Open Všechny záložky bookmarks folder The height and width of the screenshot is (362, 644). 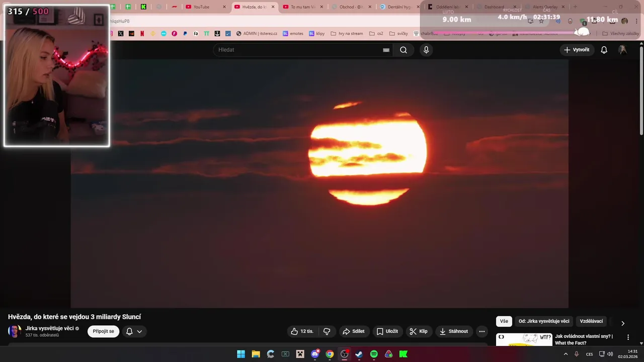(x=620, y=34)
